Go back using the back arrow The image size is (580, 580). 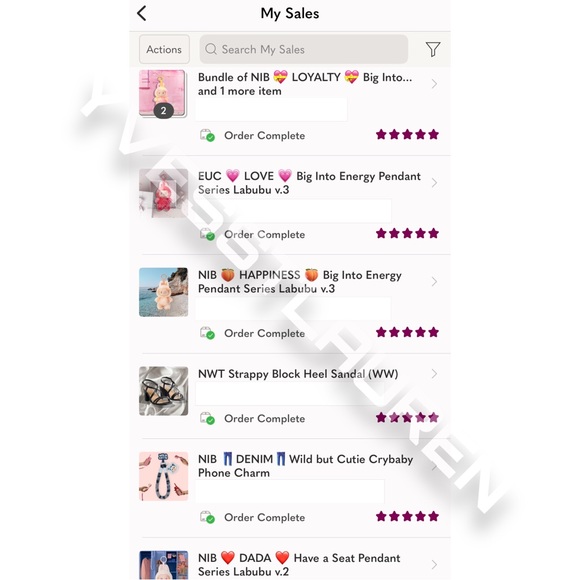142,13
